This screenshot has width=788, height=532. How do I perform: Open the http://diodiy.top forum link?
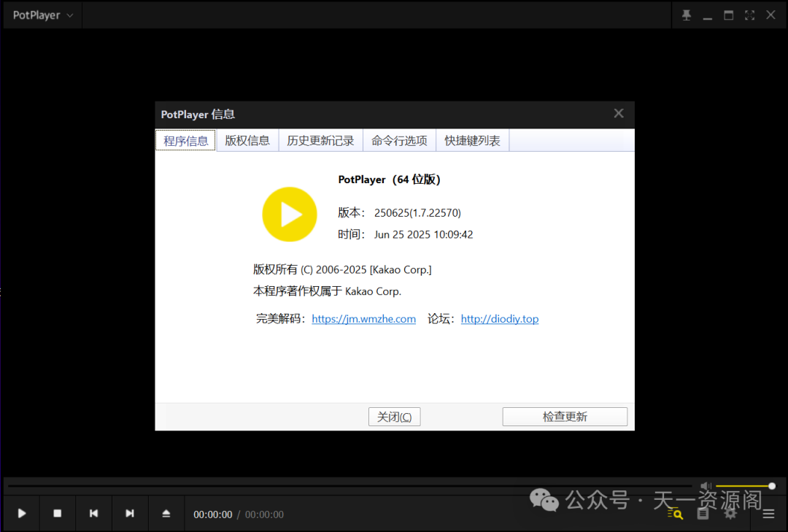pos(500,318)
